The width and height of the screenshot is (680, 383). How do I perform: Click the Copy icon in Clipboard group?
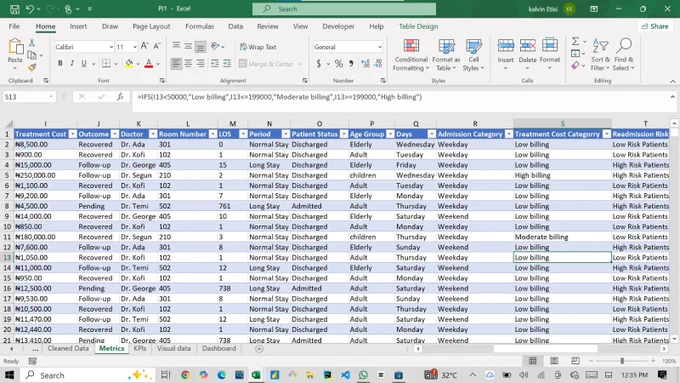click(x=32, y=55)
